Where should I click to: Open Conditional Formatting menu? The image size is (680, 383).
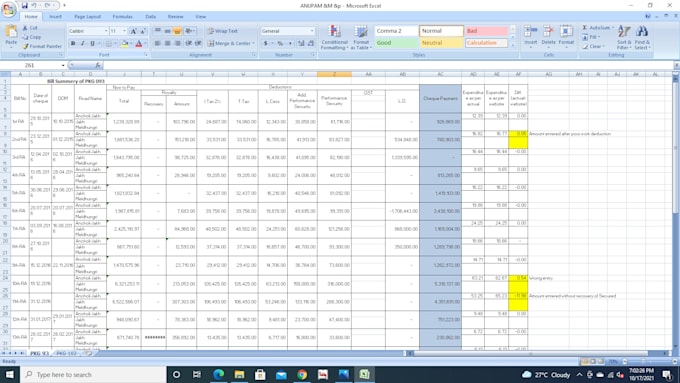(334, 37)
